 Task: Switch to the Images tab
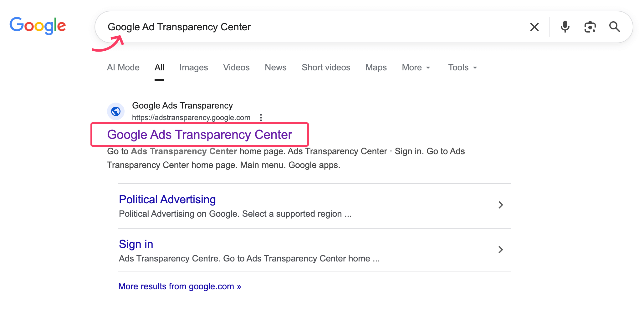click(194, 67)
